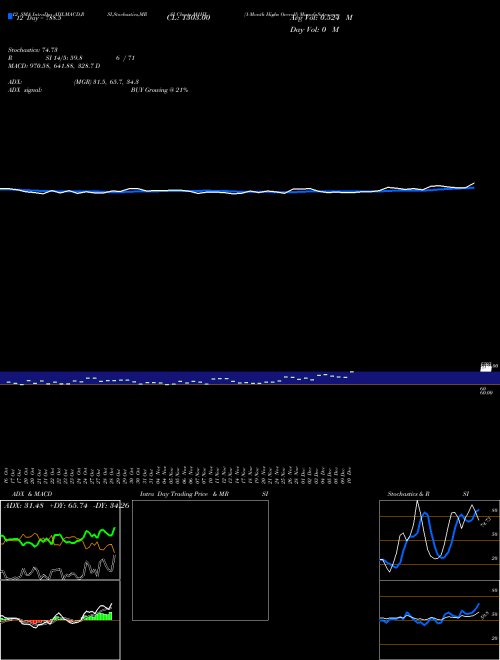Select the 'Avg Vol: 0.524 M' text

coord(321,18)
